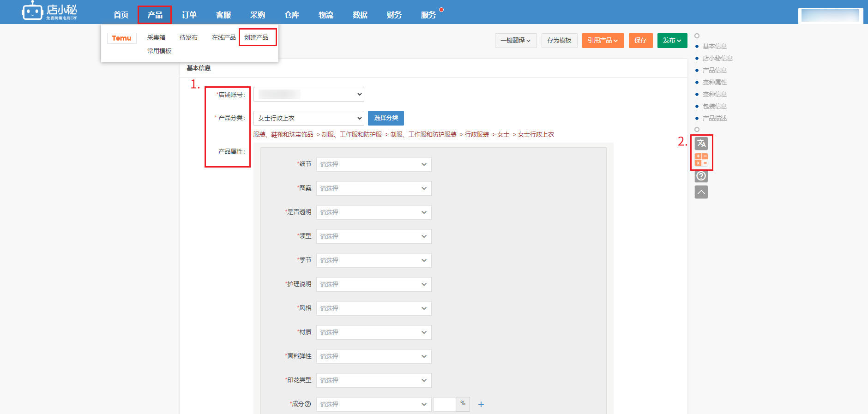Image resolution: width=868 pixels, height=414 pixels.
Task: Open 待发布 in product submenu
Action: pyautogui.click(x=188, y=37)
